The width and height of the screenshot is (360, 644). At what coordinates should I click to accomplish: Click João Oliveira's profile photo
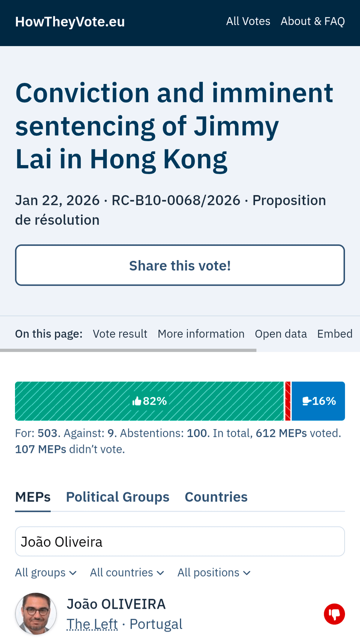(36, 614)
